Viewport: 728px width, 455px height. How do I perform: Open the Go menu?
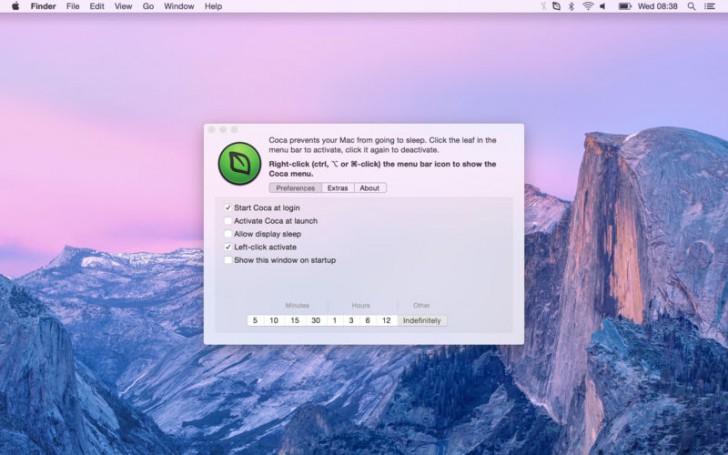coord(148,6)
